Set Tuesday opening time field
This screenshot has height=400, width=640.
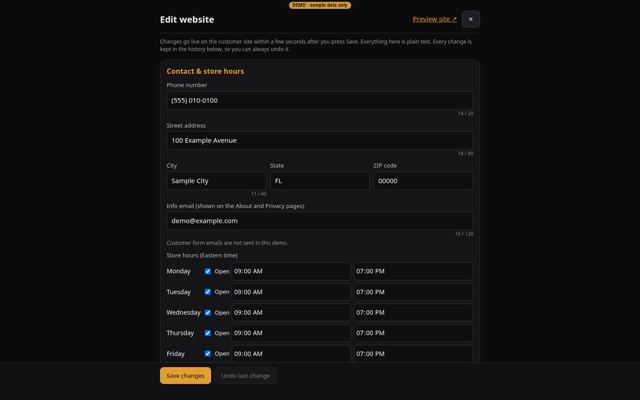(291, 292)
